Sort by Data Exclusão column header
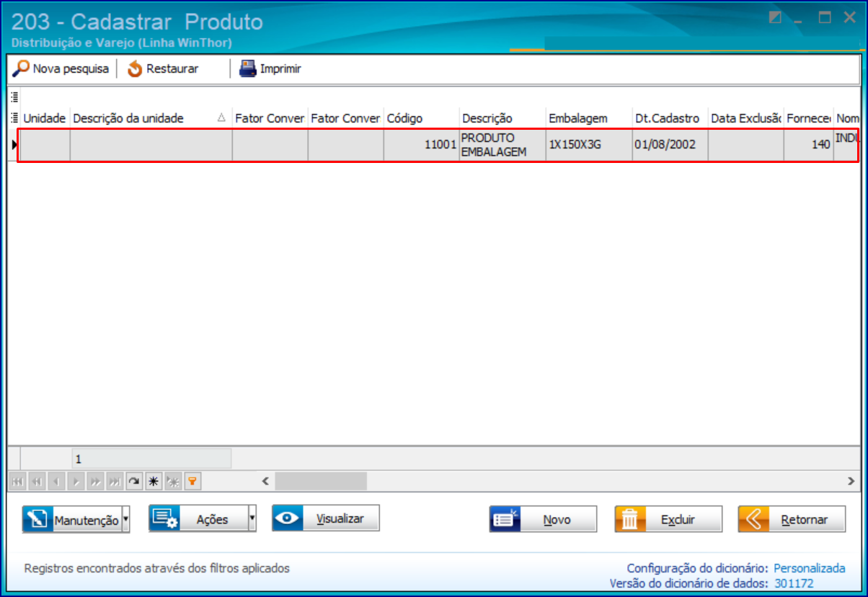 tap(745, 118)
